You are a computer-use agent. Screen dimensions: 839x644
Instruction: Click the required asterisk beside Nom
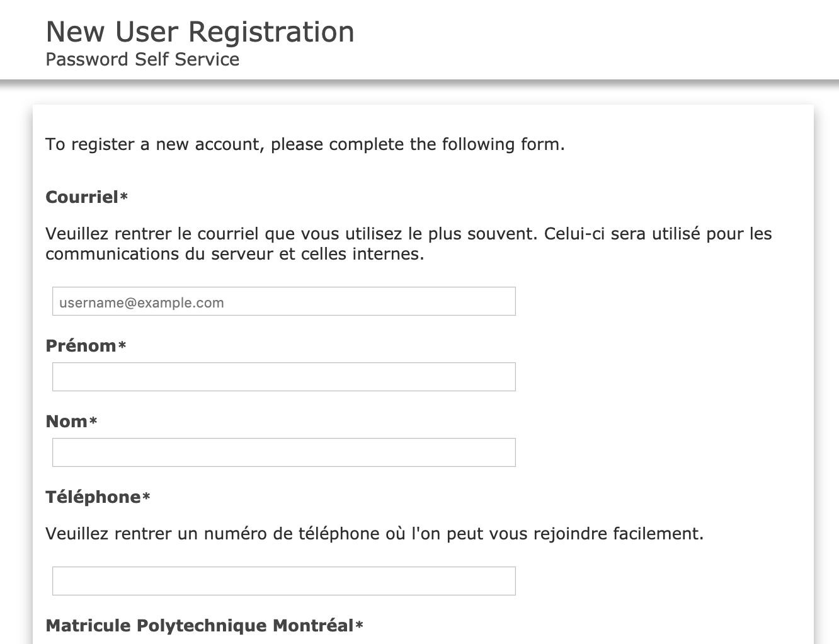[x=93, y=422]
